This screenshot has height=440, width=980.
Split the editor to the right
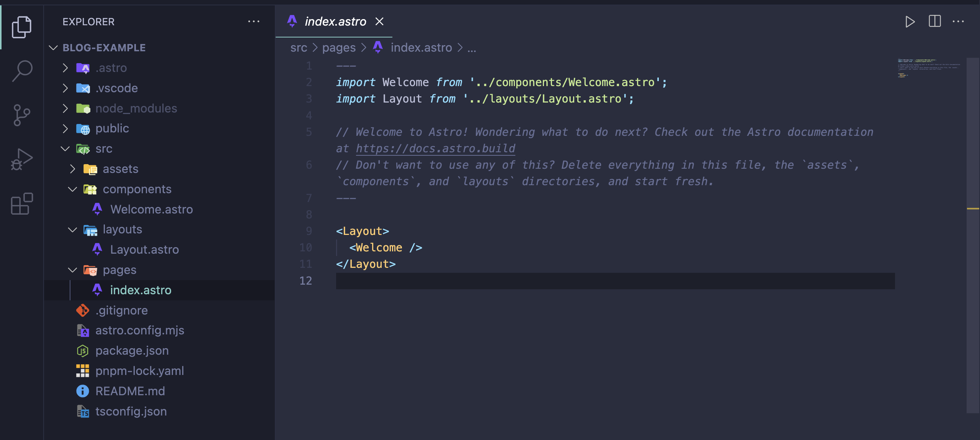coord(934,21)
